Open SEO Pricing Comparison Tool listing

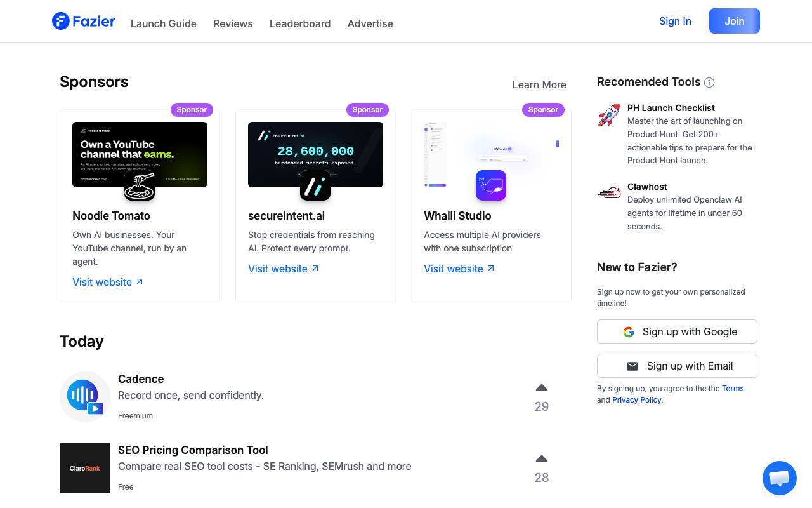tap(193, 450)
